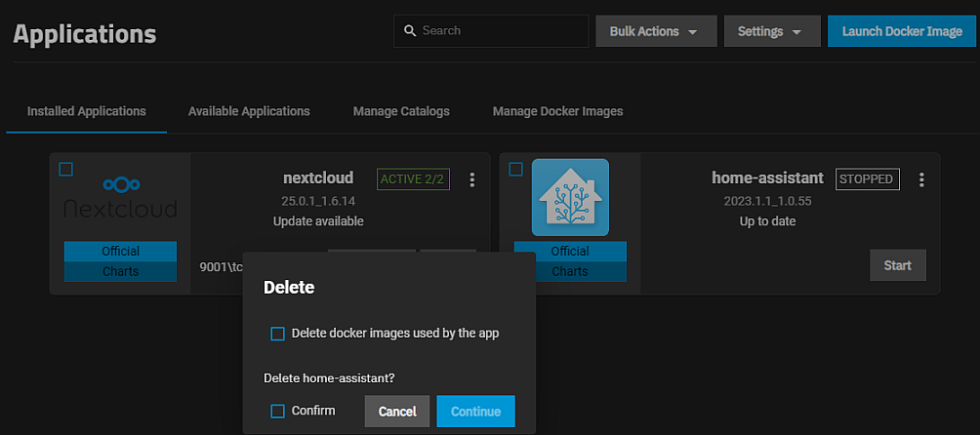The width and height of the screenshot is (980, 435).
Task: Open the Manage Docker Images tab
Action: [x=557, y=112]
